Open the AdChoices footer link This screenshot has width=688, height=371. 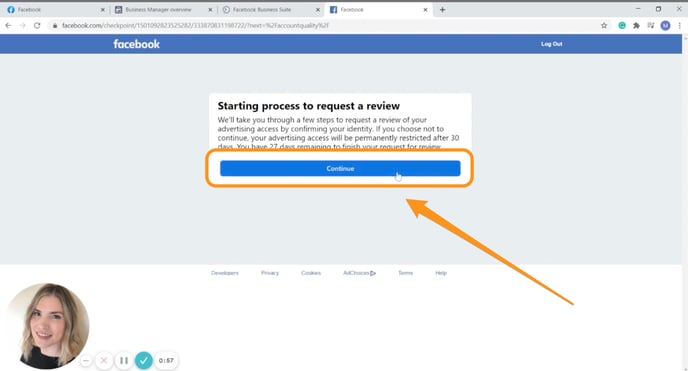pos(359,273)
